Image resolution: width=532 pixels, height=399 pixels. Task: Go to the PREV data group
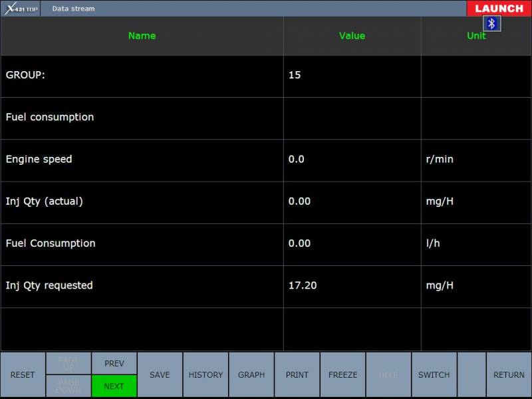[114, 363]
